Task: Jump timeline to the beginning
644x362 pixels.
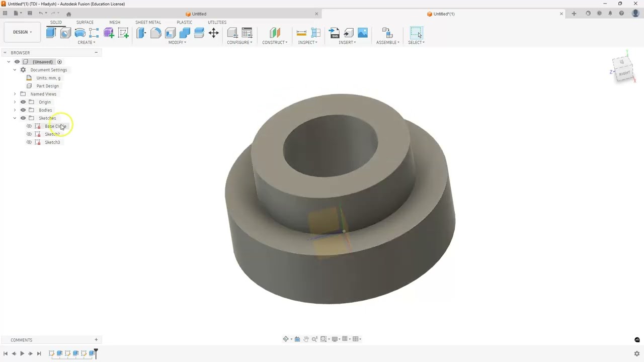Action: point(6,353)
